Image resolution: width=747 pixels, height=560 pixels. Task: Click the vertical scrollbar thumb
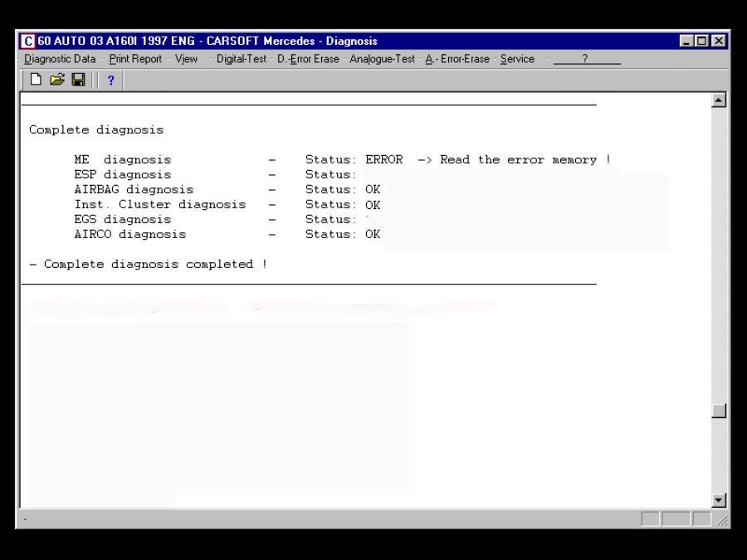coord(719,411)
